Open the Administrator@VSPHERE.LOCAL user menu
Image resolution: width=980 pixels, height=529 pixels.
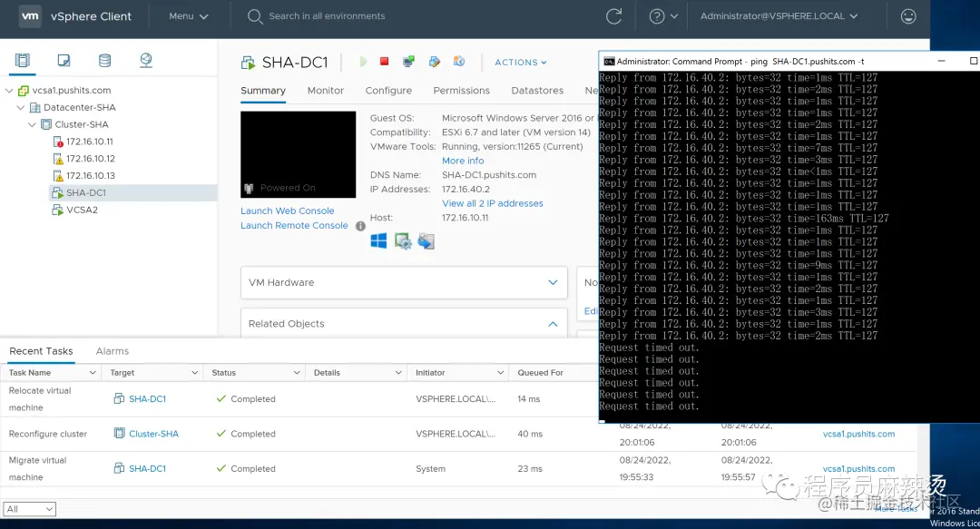click(779, 16)
